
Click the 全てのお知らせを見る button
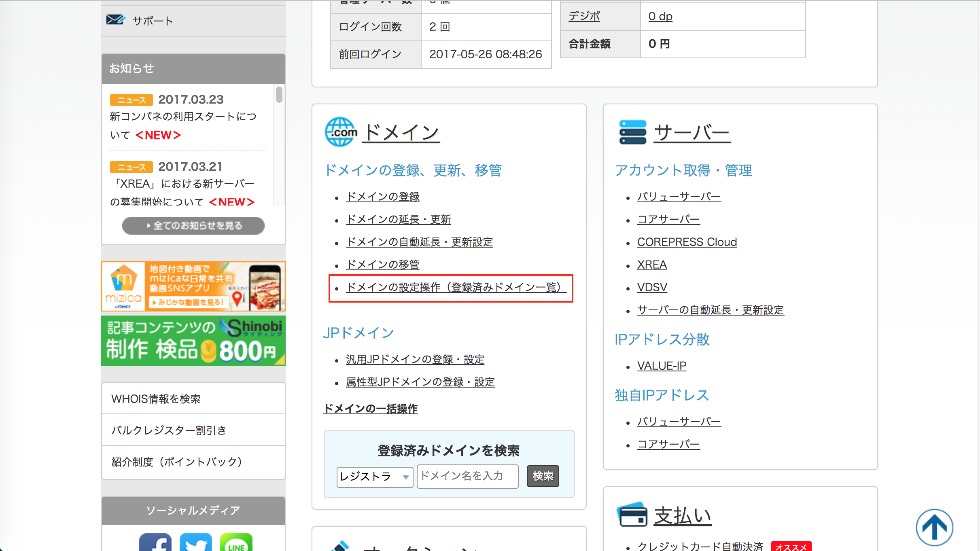[x=193, y=226]
